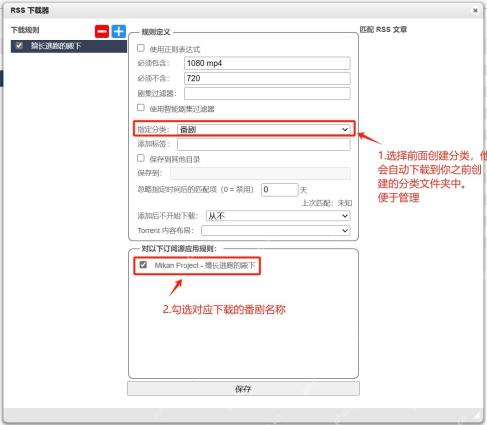Click the RSS 下载器 dialog title
Screen dimensions: 487x425
coord(30,10)
